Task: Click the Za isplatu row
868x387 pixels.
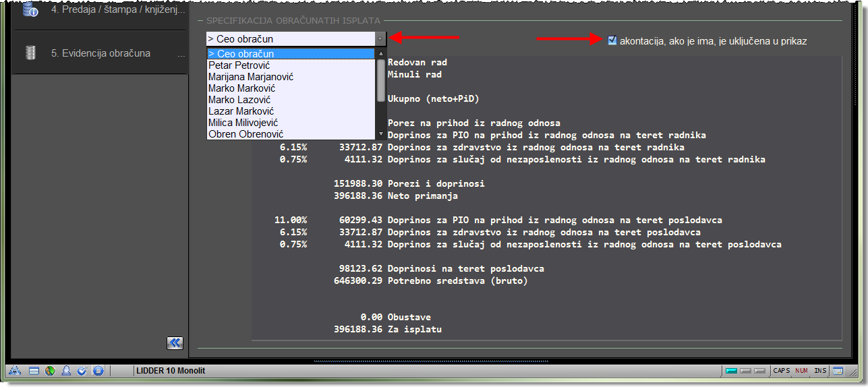Action: coord(388,330)
